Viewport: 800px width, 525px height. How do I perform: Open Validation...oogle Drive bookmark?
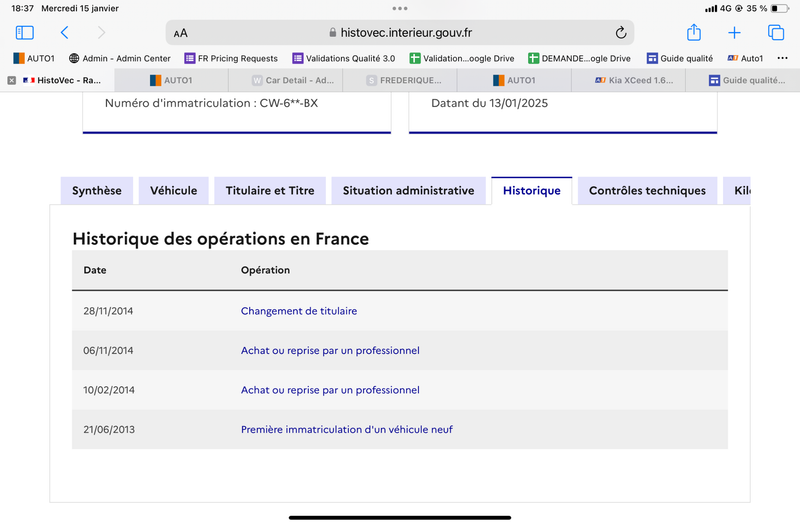click(x=462, y=58)
